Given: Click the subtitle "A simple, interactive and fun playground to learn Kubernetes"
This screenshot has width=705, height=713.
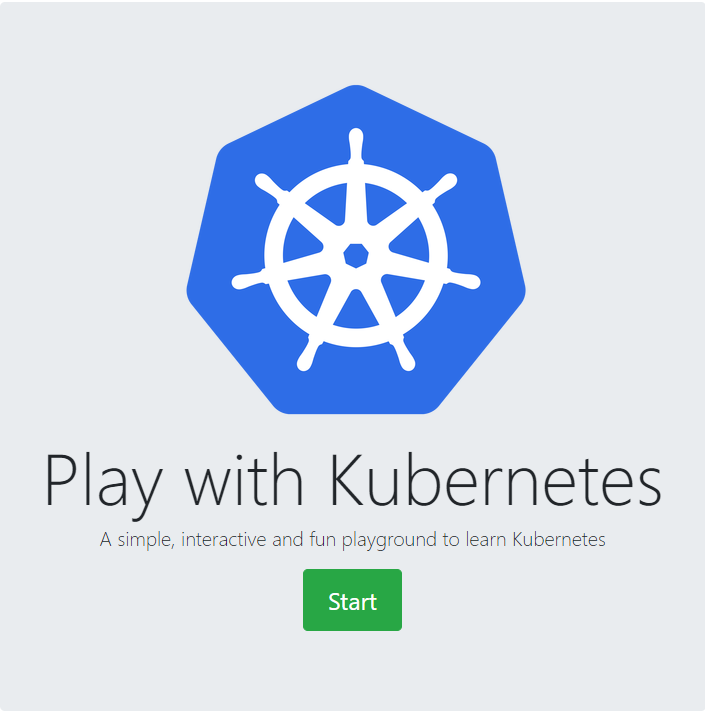Looking at the screenshot, I should (352, 540).
